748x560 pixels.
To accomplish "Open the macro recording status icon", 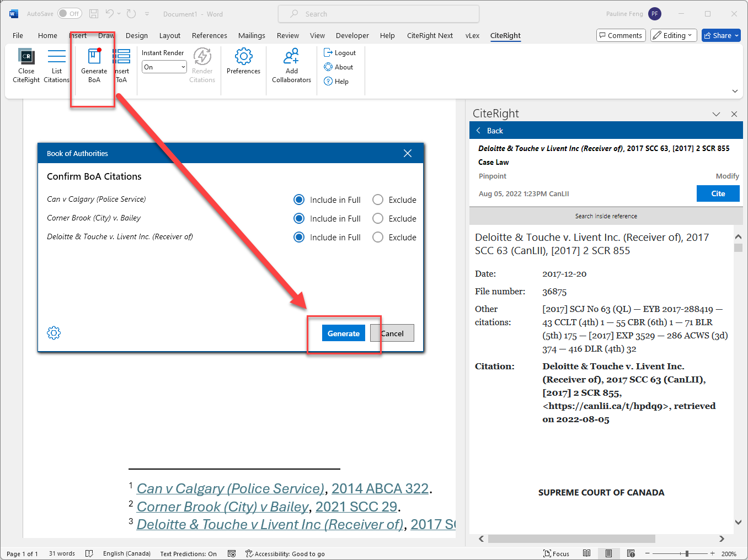I will point(232,553).
